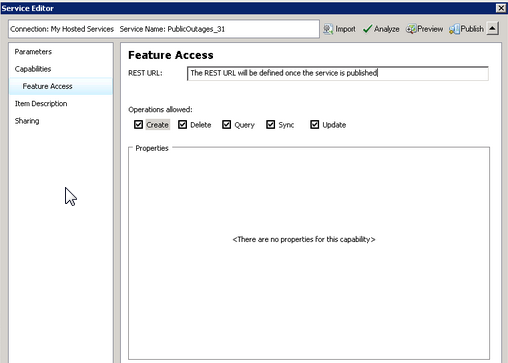The width and height of the screenshot is (508, 363).
Task: Uncheck the Create operation checkbox
Action: click(138, 125)
